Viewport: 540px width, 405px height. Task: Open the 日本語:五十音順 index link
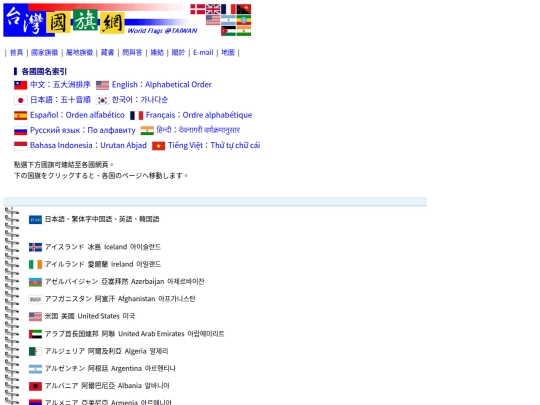tap(60, 100)
